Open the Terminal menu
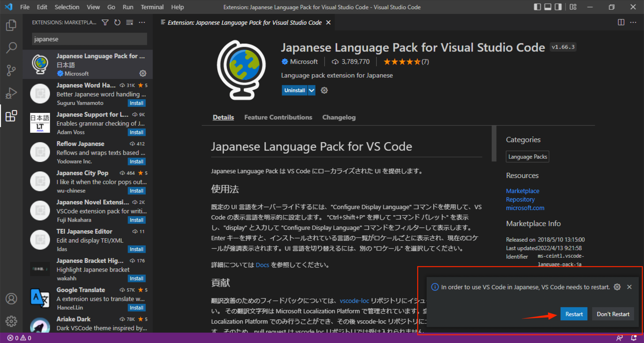 (152, 7)
